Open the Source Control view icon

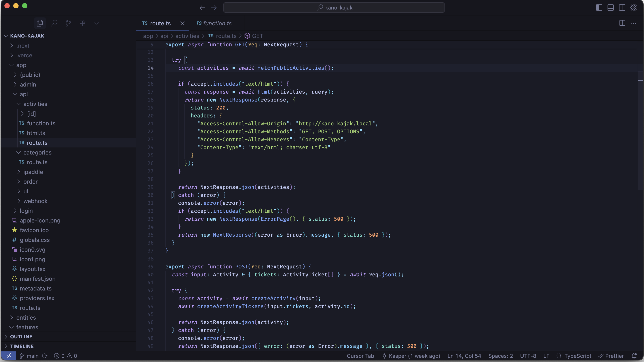pos(68,23)
